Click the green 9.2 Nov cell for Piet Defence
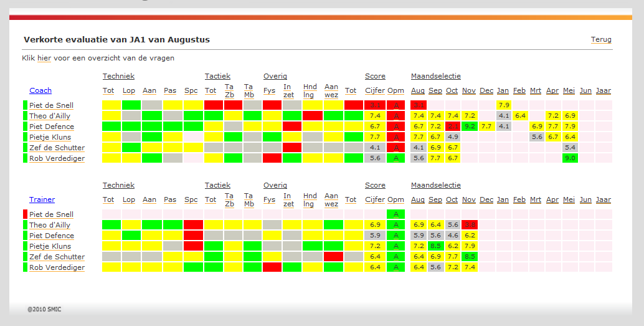Viewport: 644px width, 326px height. pyautogui.click(x=470, y=127)
